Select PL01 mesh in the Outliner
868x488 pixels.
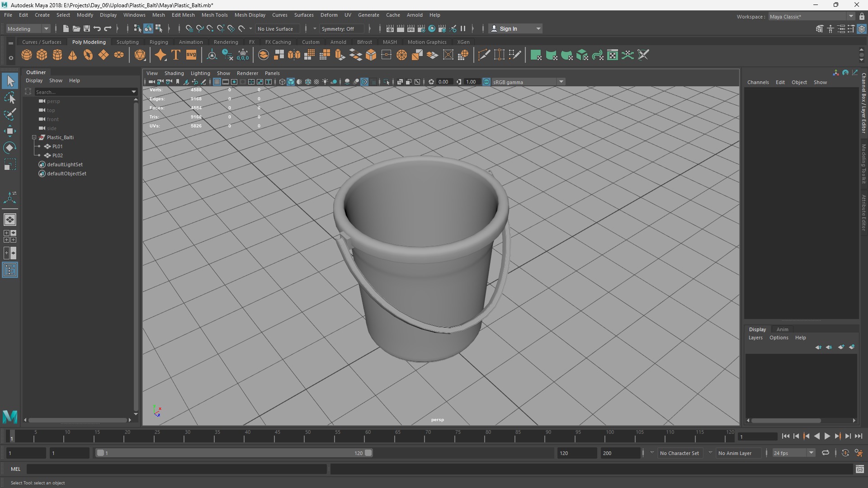point(57,146)
